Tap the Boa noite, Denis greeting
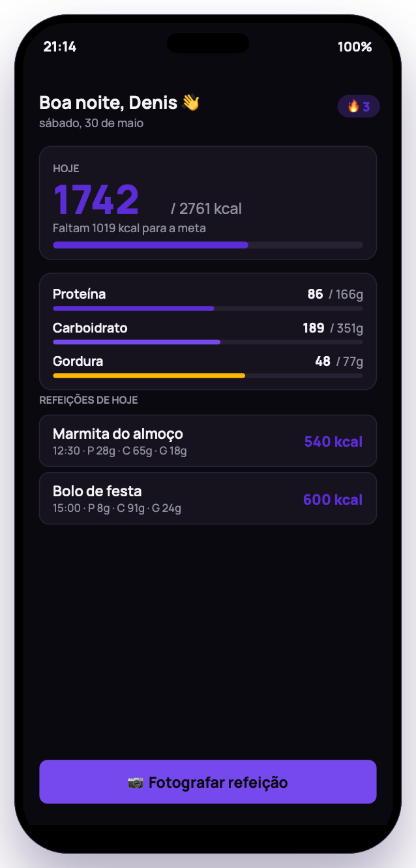Viewport: 416px width, 868px height. (108, 102)
